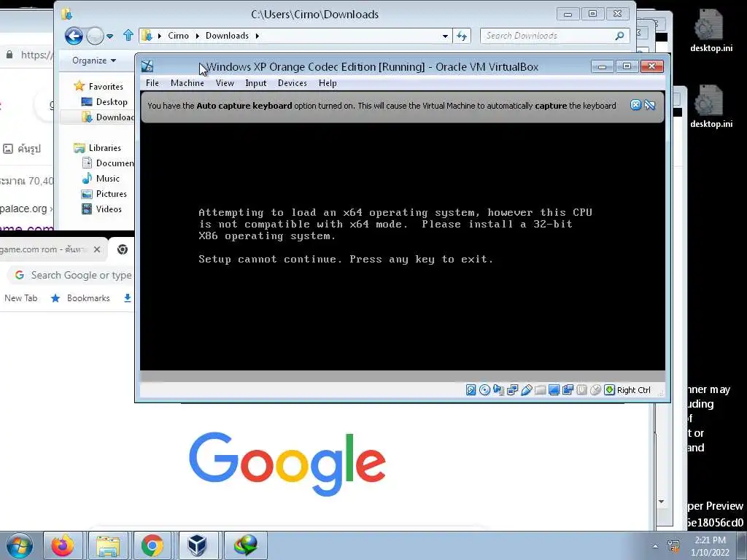Click the optical disk indicator in VirtualBox
This screenshot has width=747, height=560.
tap(484, 390)
